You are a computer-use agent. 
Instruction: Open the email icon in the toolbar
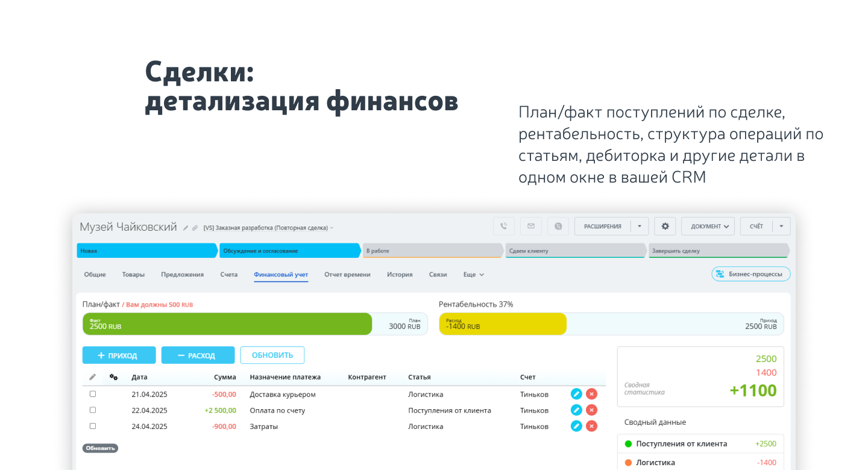[531, 226]
